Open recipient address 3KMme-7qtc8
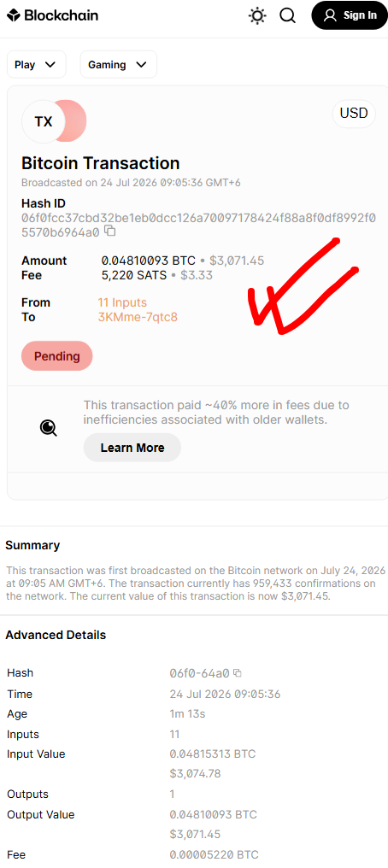The height and width of the screenshot is (868, 388). [x=138, y=317]
